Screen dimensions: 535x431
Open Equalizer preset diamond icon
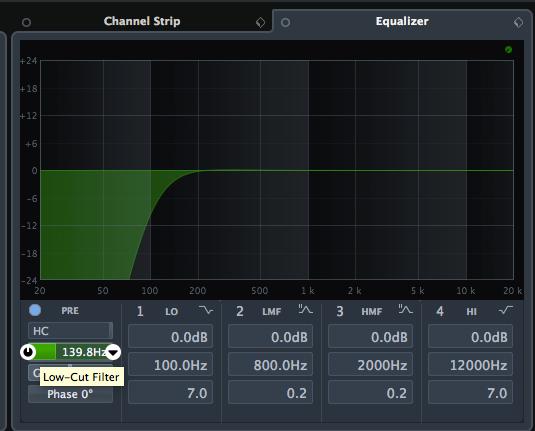pos(518,23)
